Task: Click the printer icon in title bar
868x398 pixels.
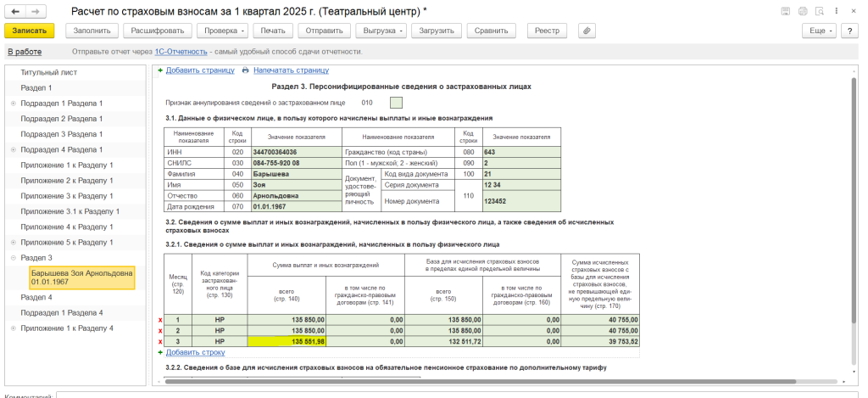Action: (x=801, y=11)
